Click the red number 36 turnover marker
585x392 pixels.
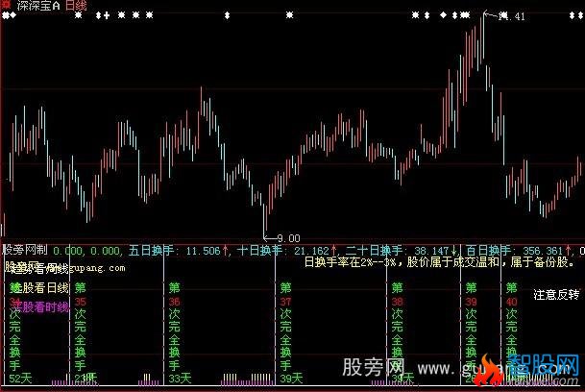pos(174,302)
